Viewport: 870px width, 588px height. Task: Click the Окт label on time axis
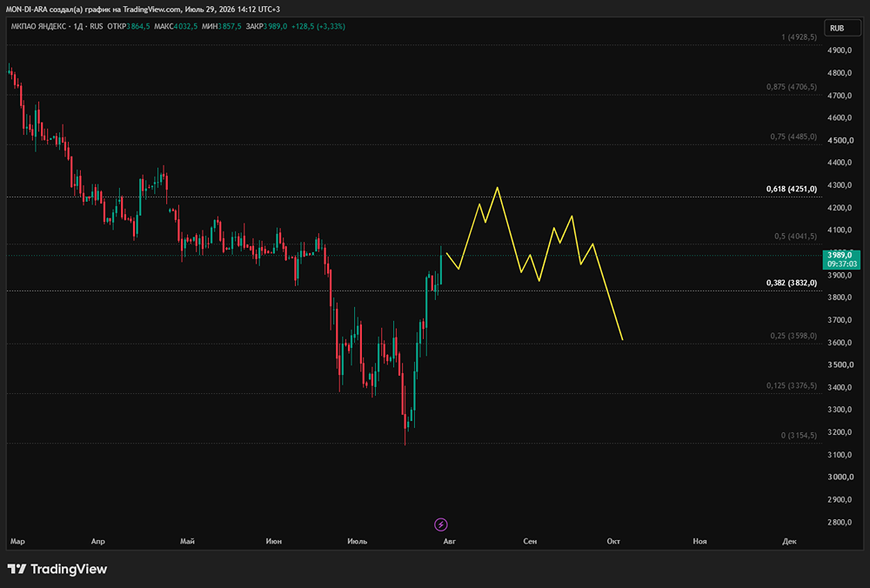pyautogui.click(x=613, y=541)
